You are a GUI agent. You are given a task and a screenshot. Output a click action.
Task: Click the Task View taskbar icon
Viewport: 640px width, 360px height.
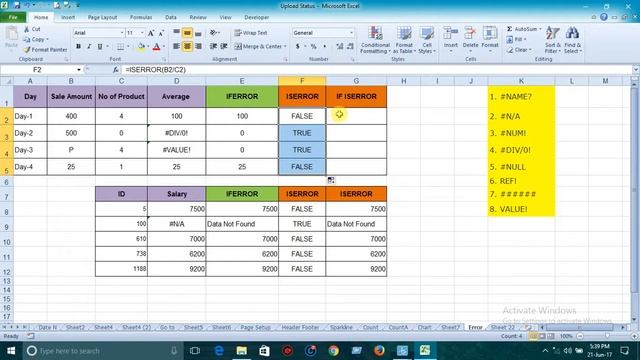(x=195, y=351)
